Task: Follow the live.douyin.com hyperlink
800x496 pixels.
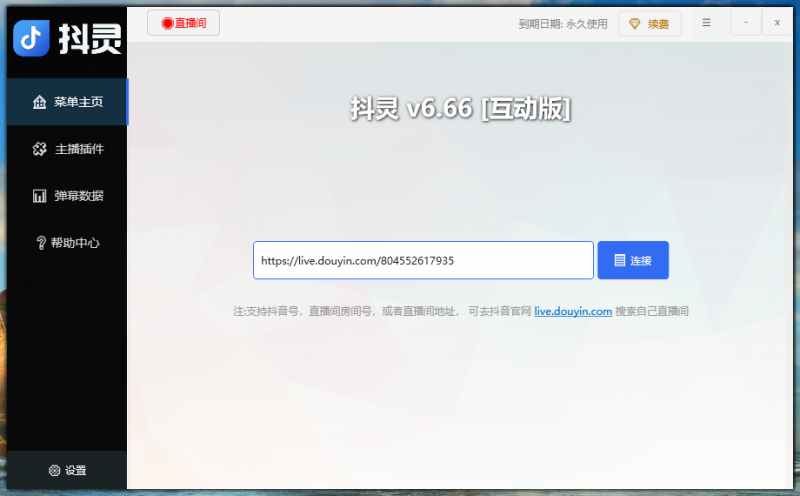Action: pyautogui.click(x=573, y=312)
